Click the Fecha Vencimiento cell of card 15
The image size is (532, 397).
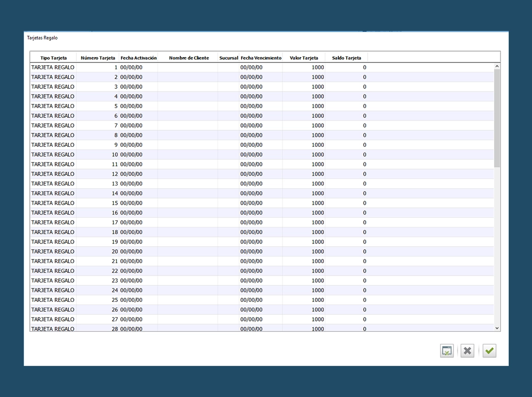(x=252, y=203)
